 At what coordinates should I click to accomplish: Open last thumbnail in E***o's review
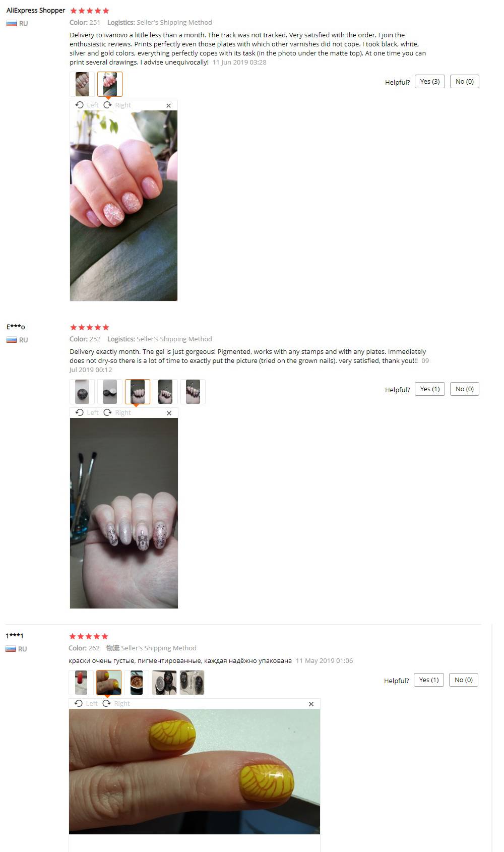(193, 392)
